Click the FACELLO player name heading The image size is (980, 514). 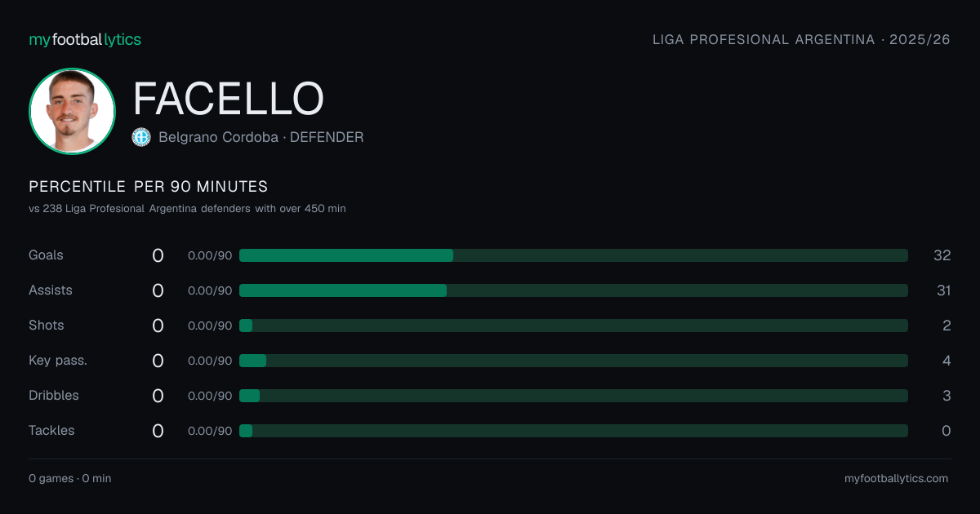click(x=229, y=99)
